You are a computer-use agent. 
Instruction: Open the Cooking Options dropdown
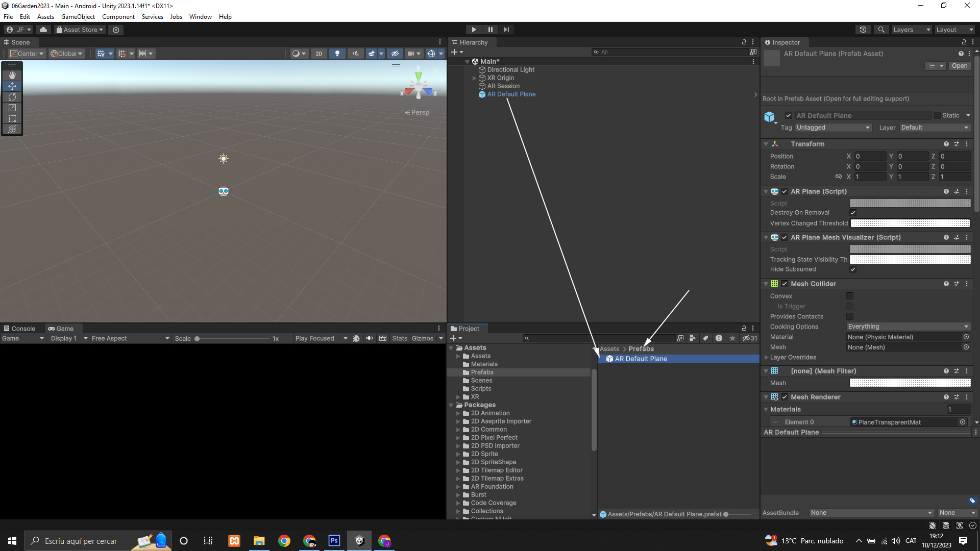(x=908, y=327)
